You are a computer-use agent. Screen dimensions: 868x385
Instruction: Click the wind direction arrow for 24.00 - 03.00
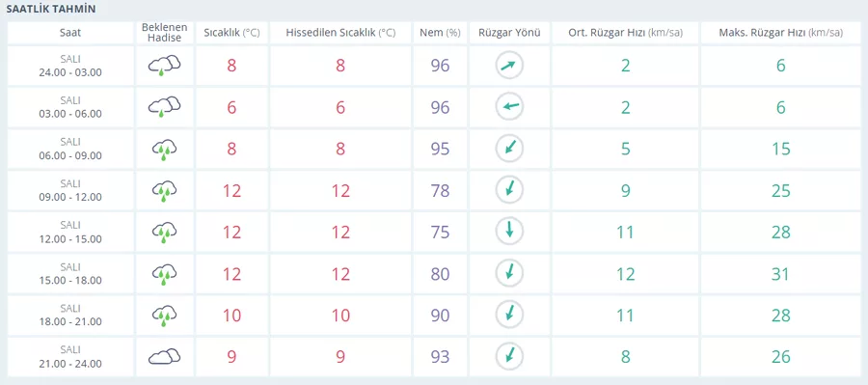pyautogui.click(x=509, y=66)
